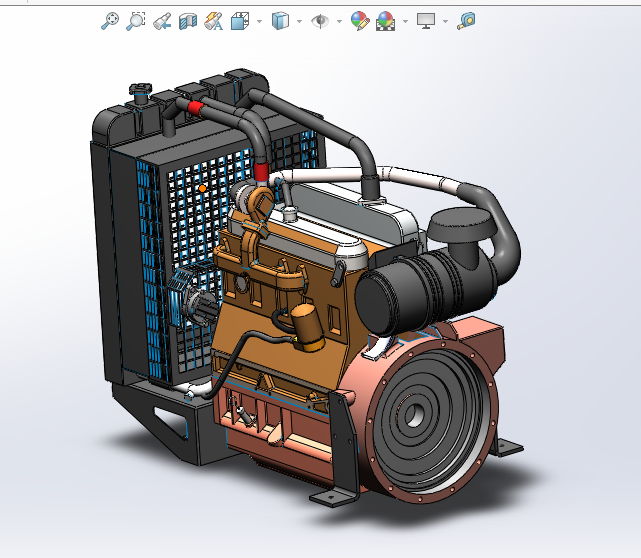Toggle Dynamic Annotation Views icon
641x558 pixels.
pos(213,20)
